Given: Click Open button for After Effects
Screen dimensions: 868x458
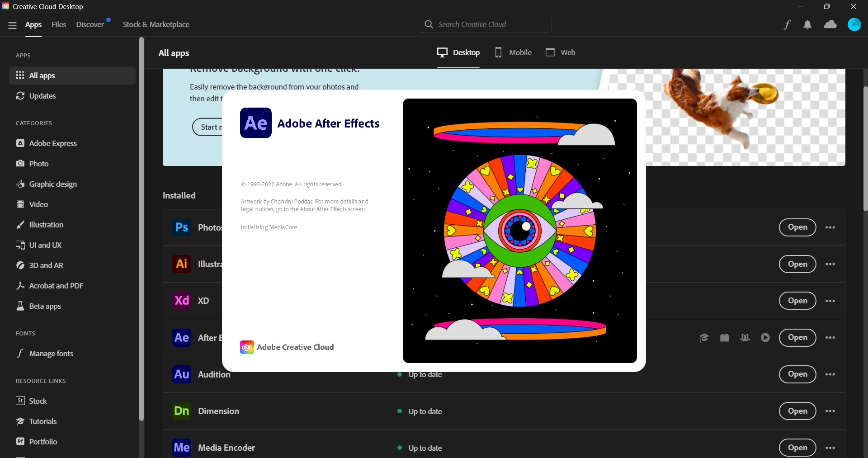Looking at the screenshot, I should click(797, 338).
